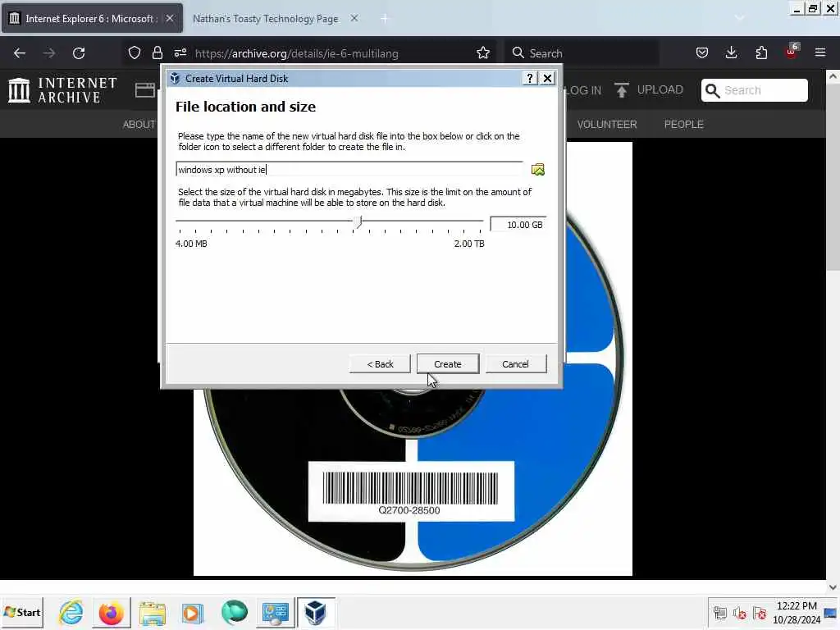The height and width of the screenshot is (630, 840).
Task: Open the ABOUT menu item
Action: (x=139, y=125)
